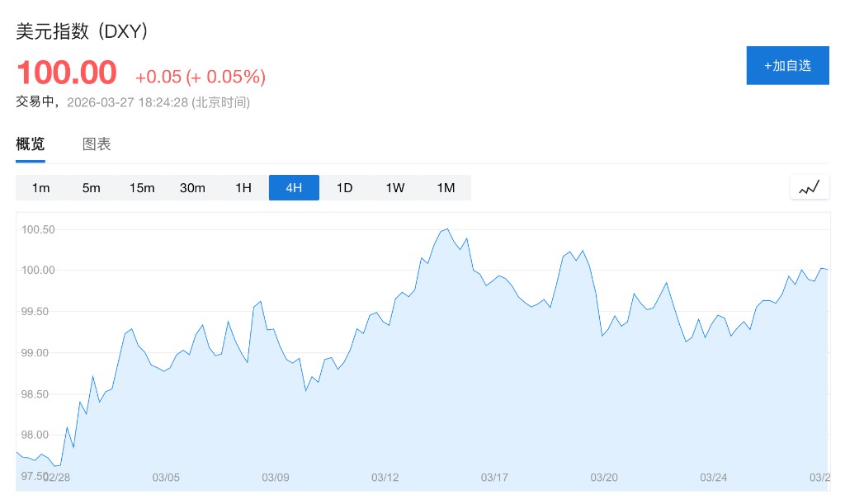The width and height of the screenshot is (845, 504).
Task: Click the 03/20 date on x-axis
Action: click(x=604, y=478)
